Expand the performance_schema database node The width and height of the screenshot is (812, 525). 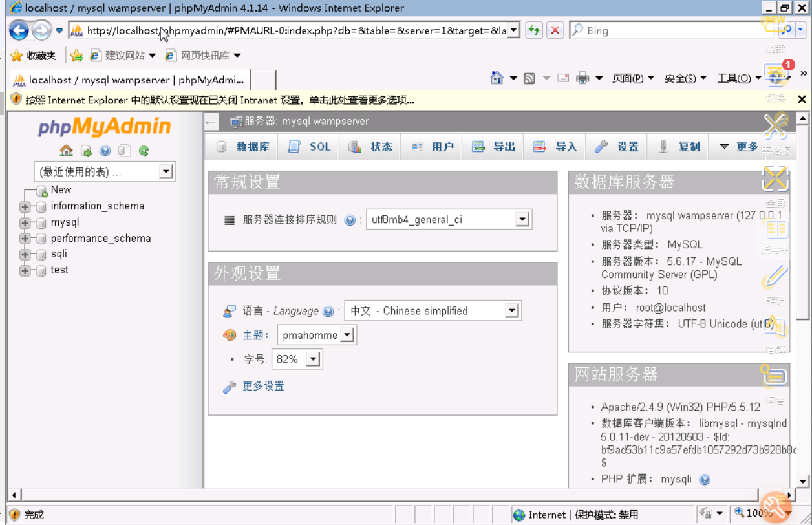pos(25,239)
